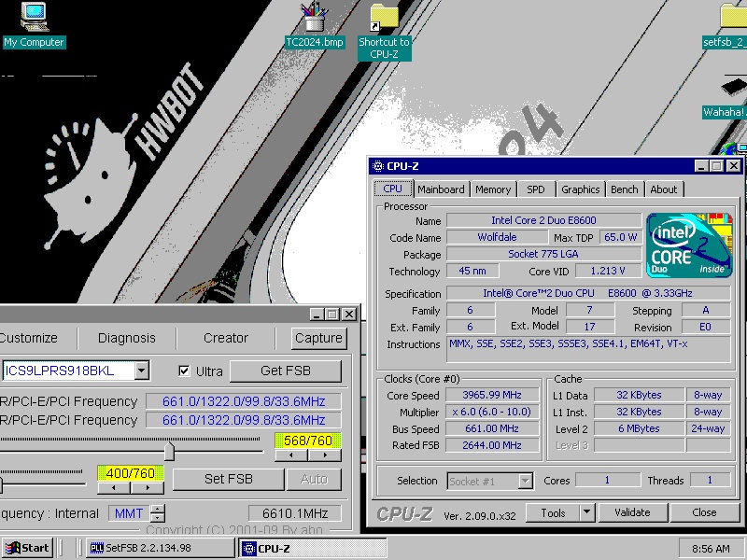Switch to the Memory tab
This screenshot has width=747, height=560.
[x=493, y=189]
